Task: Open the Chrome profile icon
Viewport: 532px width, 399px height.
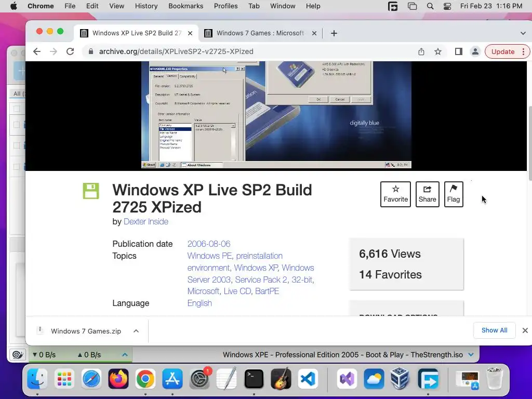Action: [x=475, y=51]
